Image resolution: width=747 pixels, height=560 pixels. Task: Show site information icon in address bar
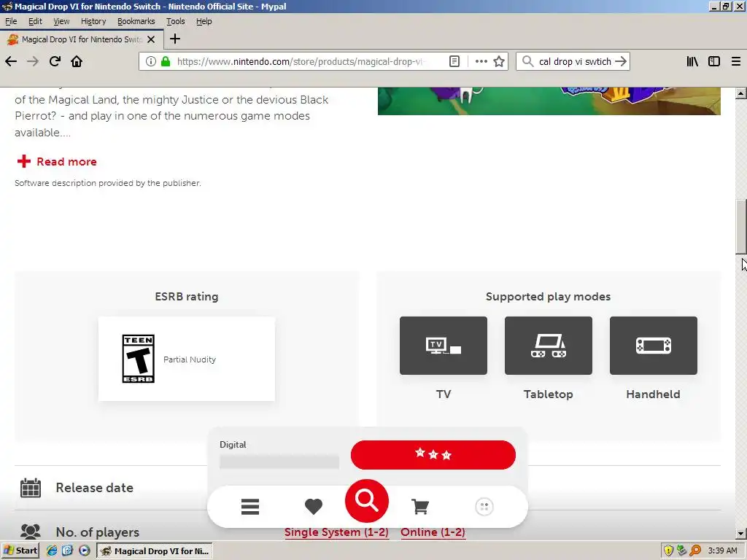click(150, 61)
